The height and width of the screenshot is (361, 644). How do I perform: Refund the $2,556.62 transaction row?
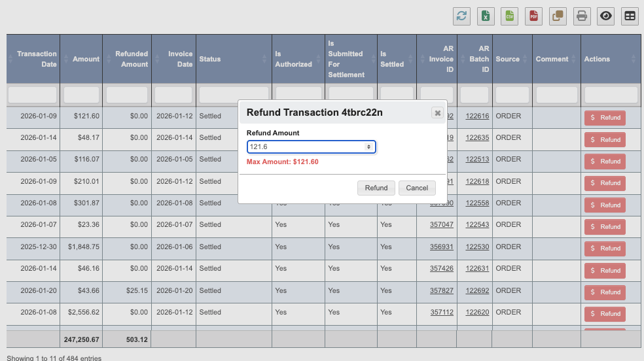605,314
